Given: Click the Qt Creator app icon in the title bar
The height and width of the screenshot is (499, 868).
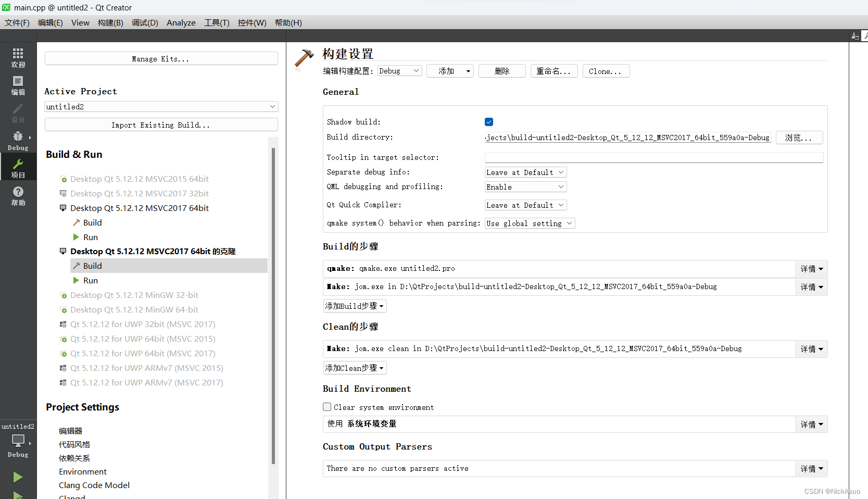Looking at the screenshot, I should point(6,7).
